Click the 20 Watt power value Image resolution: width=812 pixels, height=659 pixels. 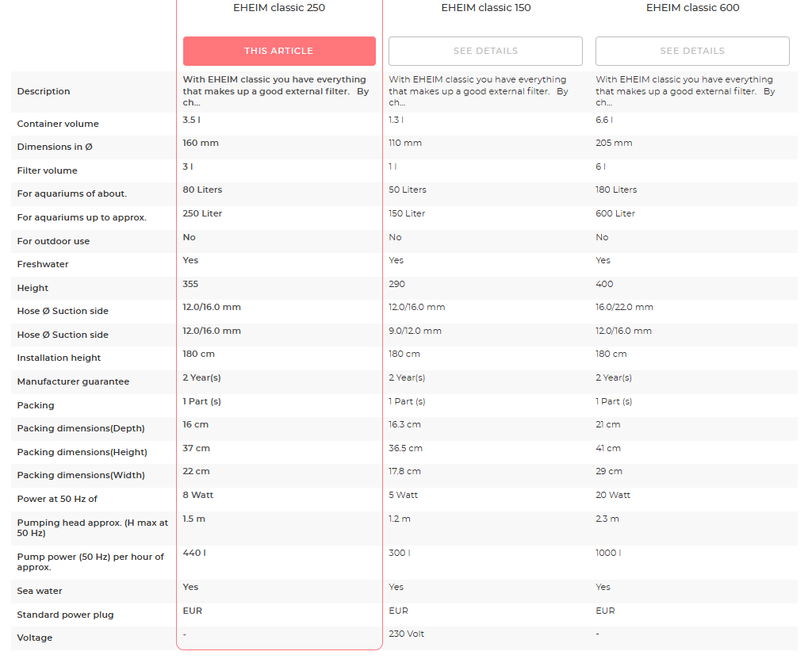[613, 495]
